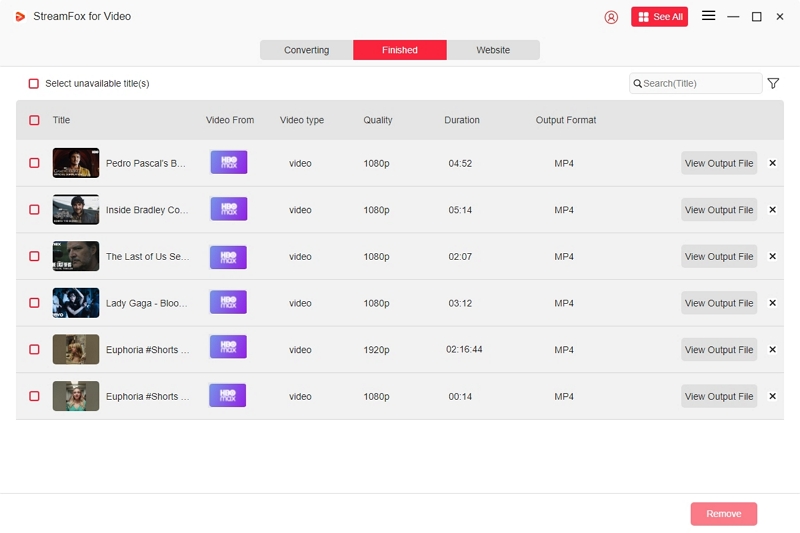Click the See All grid button
Viewport: 800px width, 533px height.
[659, 17]
